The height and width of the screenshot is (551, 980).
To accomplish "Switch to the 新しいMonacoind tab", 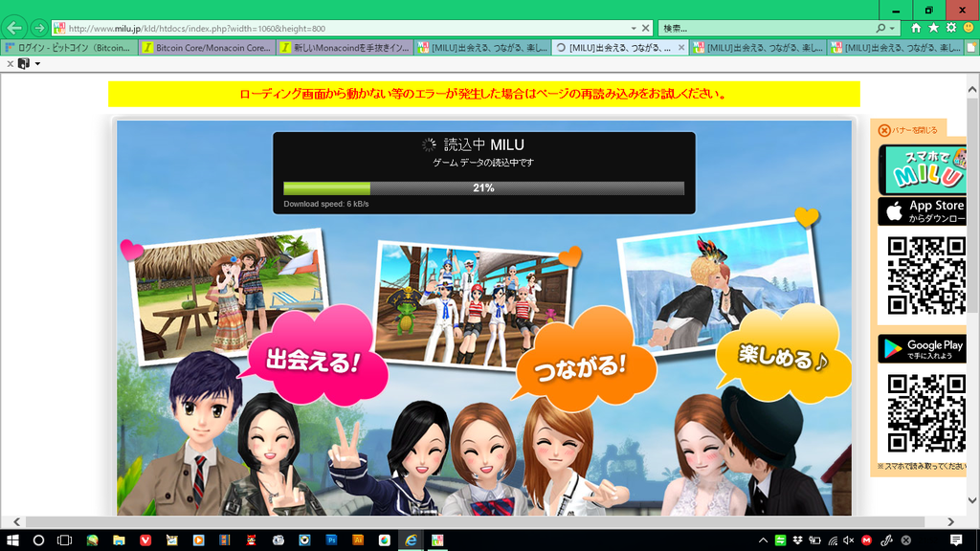I will pyautogui.click(x=345, y=47).
